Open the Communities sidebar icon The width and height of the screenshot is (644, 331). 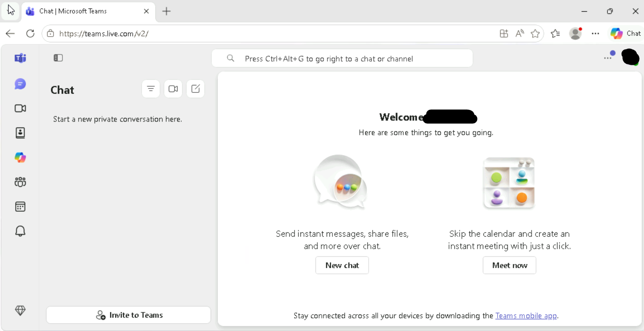[20, 182]
